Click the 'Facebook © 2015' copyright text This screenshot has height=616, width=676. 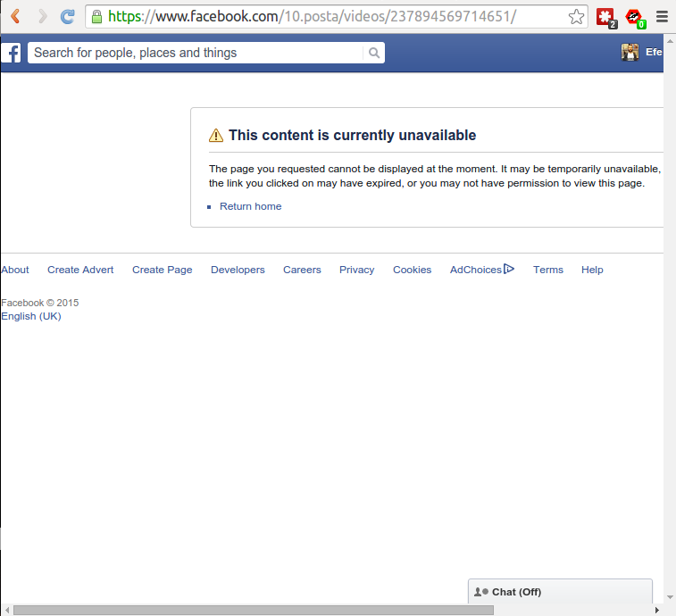click(39, 303)
